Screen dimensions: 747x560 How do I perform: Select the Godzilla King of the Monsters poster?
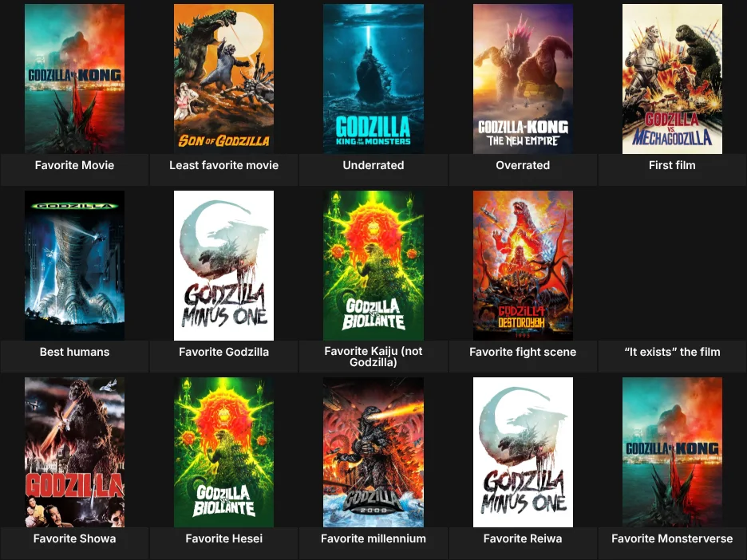(373, 78)
